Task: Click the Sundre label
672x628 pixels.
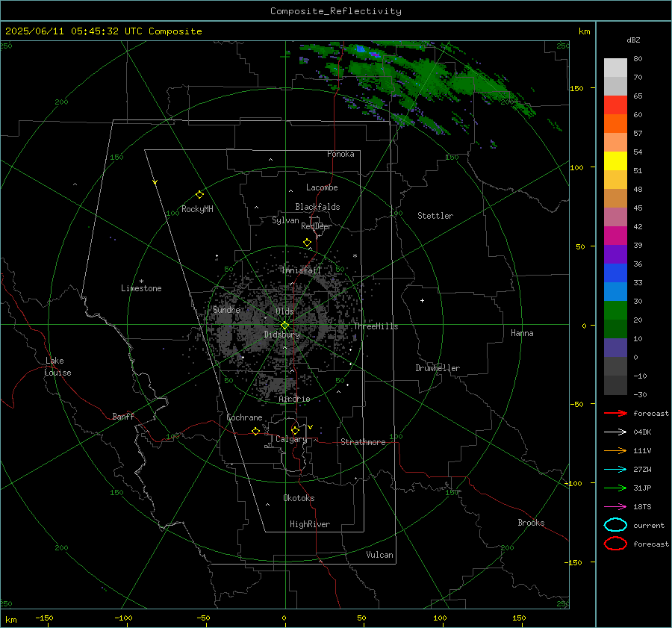Action: [x=226, y=309]
